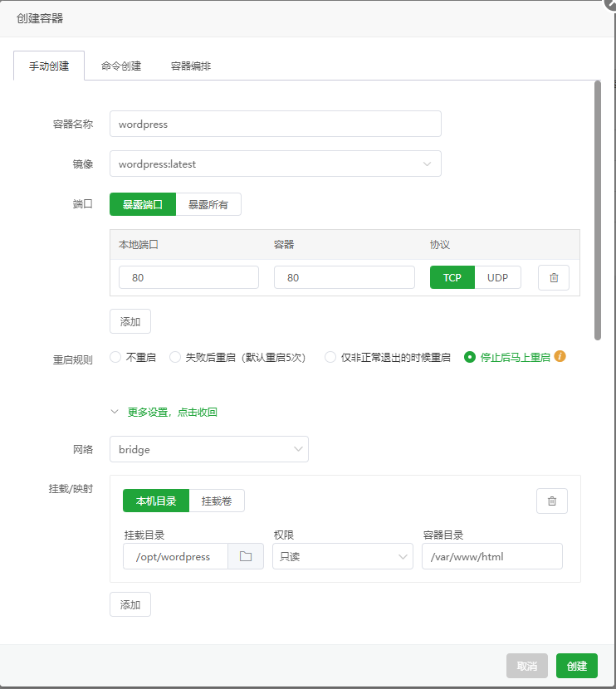The width and height of the screenshot is (616, 689).
Task: Select 挂载卷 mount type
Action: [217, 501]
